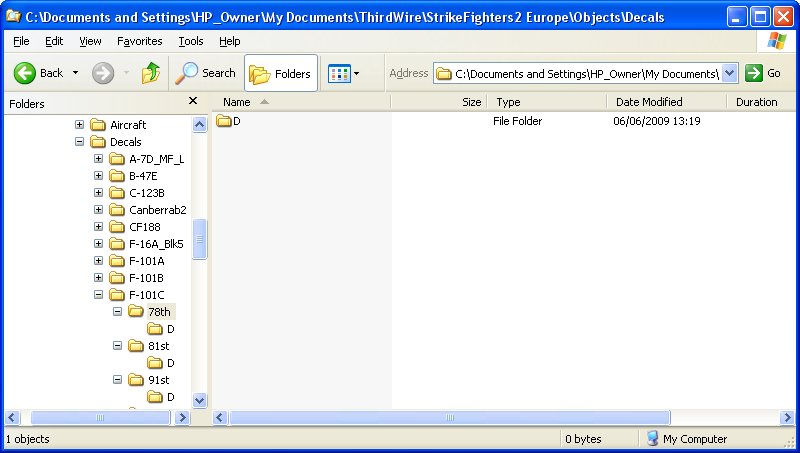Select the 81st folder in tree

[x=149, y=346]
